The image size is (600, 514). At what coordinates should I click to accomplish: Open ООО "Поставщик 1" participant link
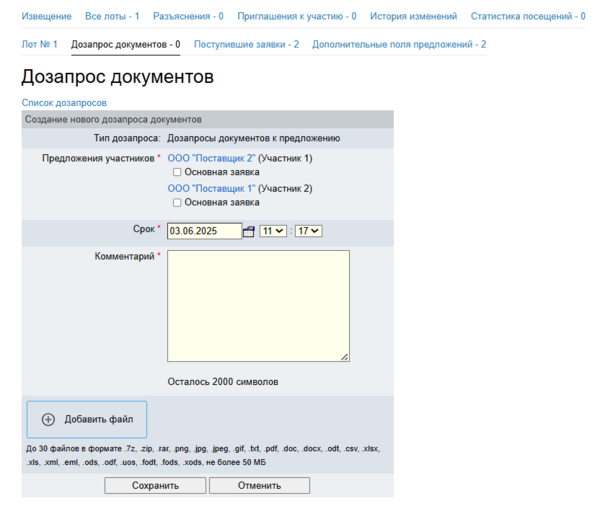pos(211,189)
